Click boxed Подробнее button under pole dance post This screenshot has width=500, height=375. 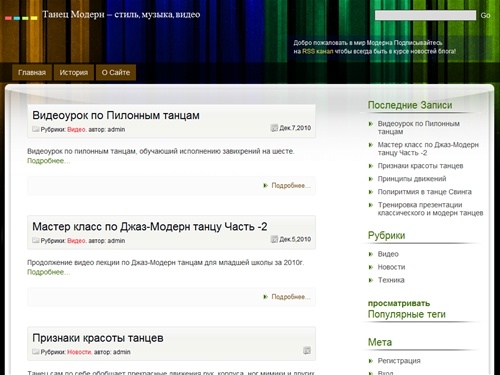pyautogui.click(x=291, y=186)
